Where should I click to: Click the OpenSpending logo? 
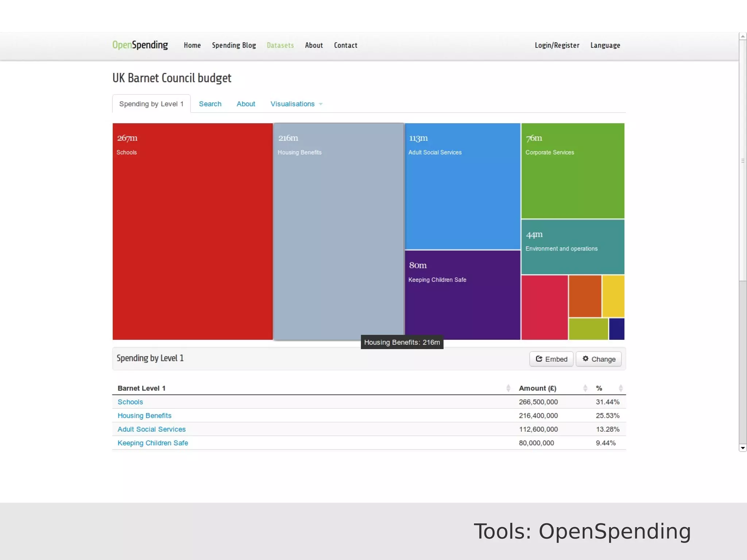click(x=140, y=45)
